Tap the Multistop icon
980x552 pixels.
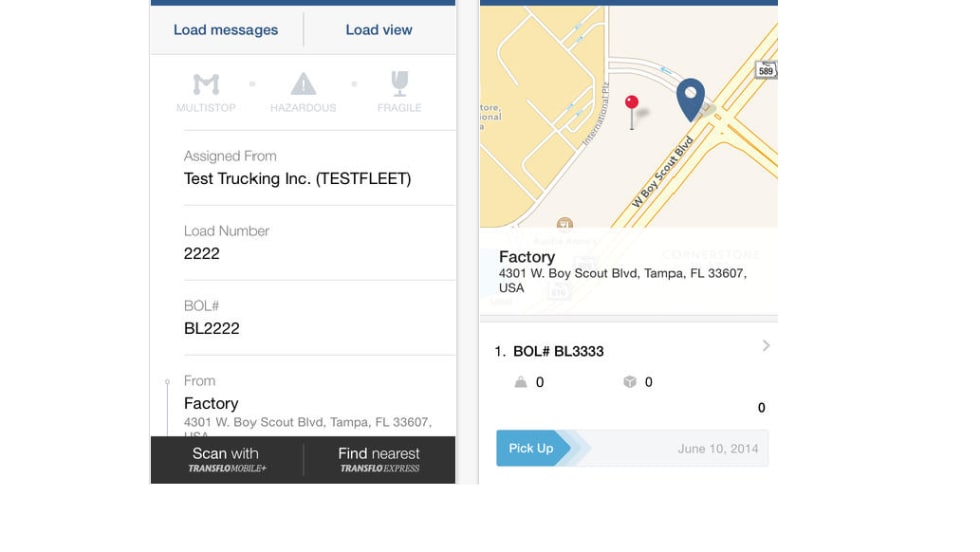pos(206,85)
